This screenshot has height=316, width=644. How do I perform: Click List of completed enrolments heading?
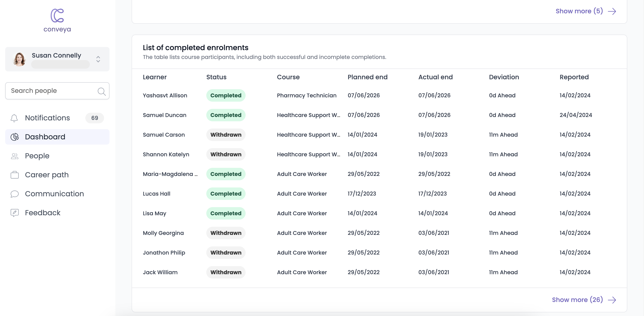tap(195, 47)
